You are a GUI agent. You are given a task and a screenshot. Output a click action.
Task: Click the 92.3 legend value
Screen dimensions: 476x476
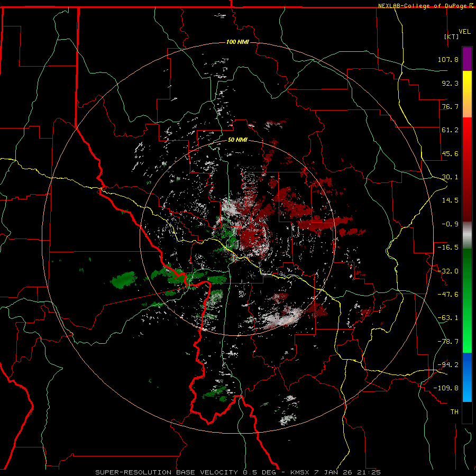click(x=450, y=83)
